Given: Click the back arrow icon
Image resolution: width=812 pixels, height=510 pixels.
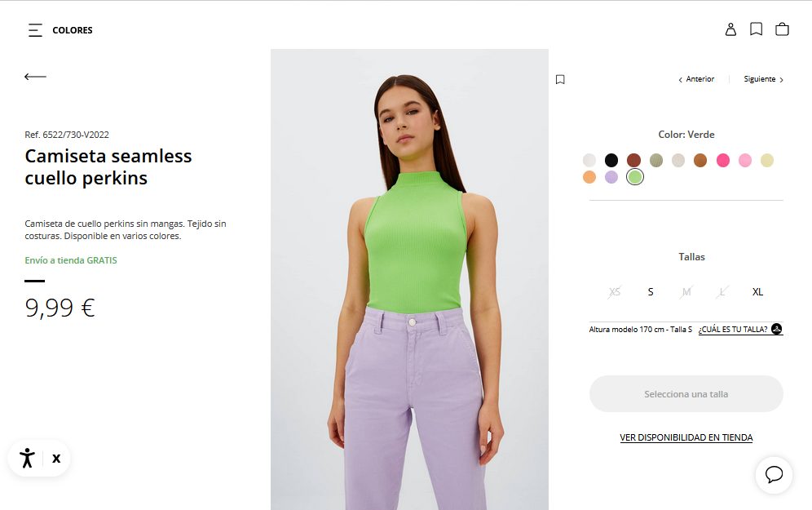Looking at the screenshot, I should click(35, 77).
